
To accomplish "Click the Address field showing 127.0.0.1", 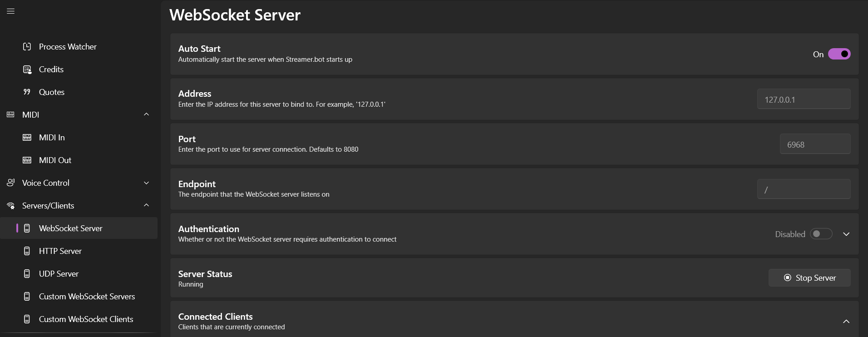I will tap(804, 99).
